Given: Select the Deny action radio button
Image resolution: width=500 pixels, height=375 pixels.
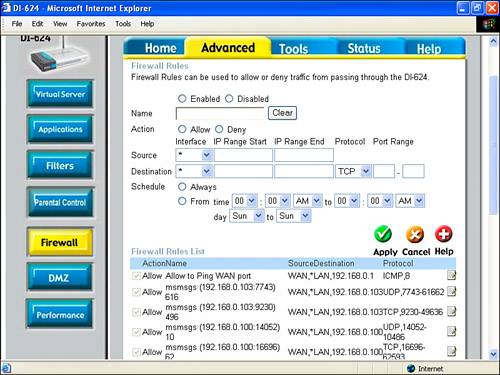Looking at the screenshot, I should pyautogui.click(x=219, y=129).
